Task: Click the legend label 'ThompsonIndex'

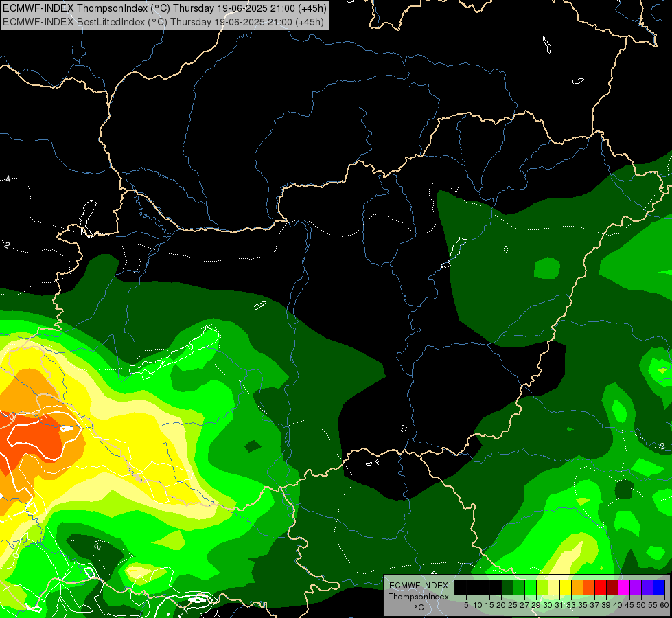Action: pos(418,597)
